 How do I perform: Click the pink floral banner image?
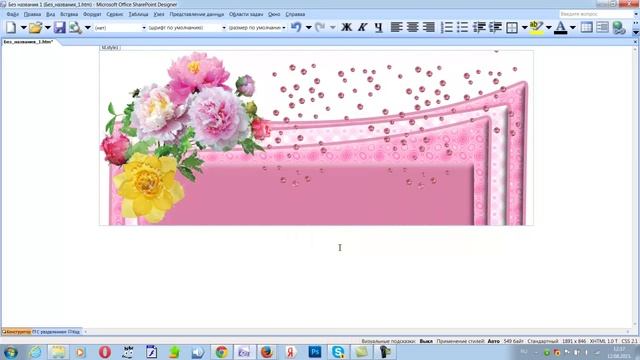[x=316, y=138]
